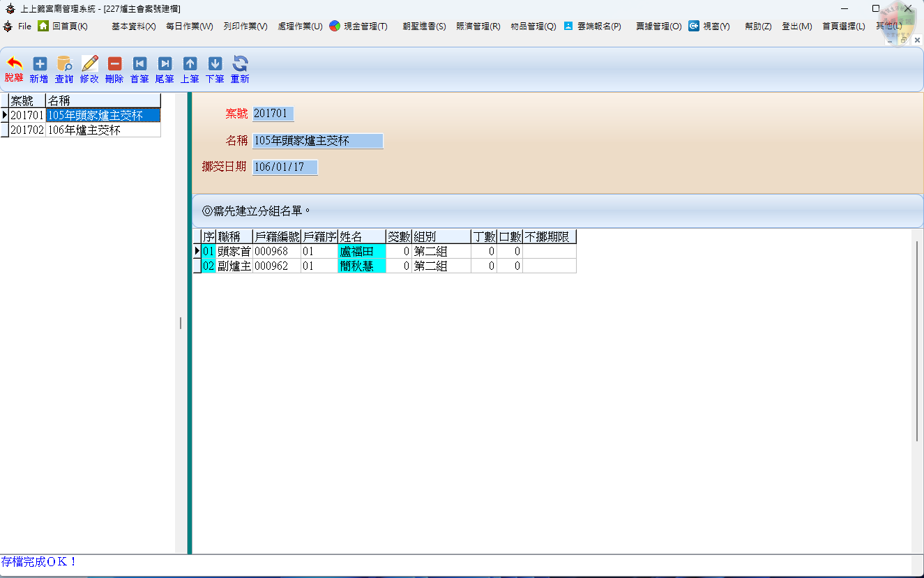
Task: Go to previous record with 上筆
Action: [190, 64]
